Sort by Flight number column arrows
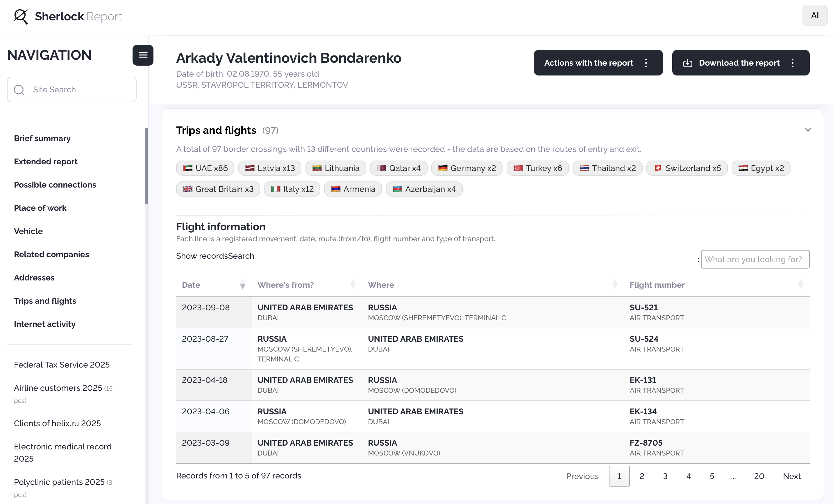The height and width of the screenshot is (504, 833). point(800,285)
